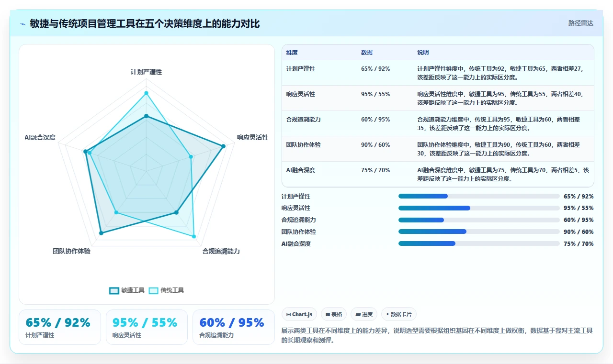
Task: Click 75% / 70% value in the table
Action: [x=375, y=170]
